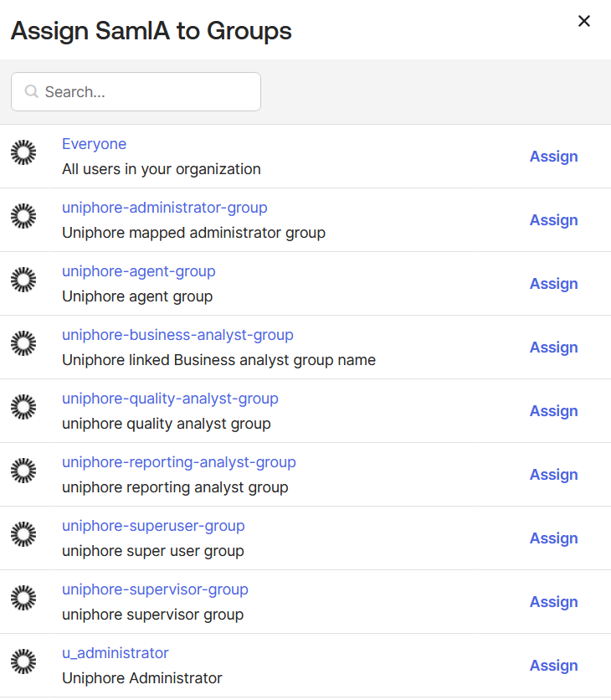This screenshot has height=700, width=611.
Task: Open the uniphore-superuser-group link
Action: pos(153,526)
